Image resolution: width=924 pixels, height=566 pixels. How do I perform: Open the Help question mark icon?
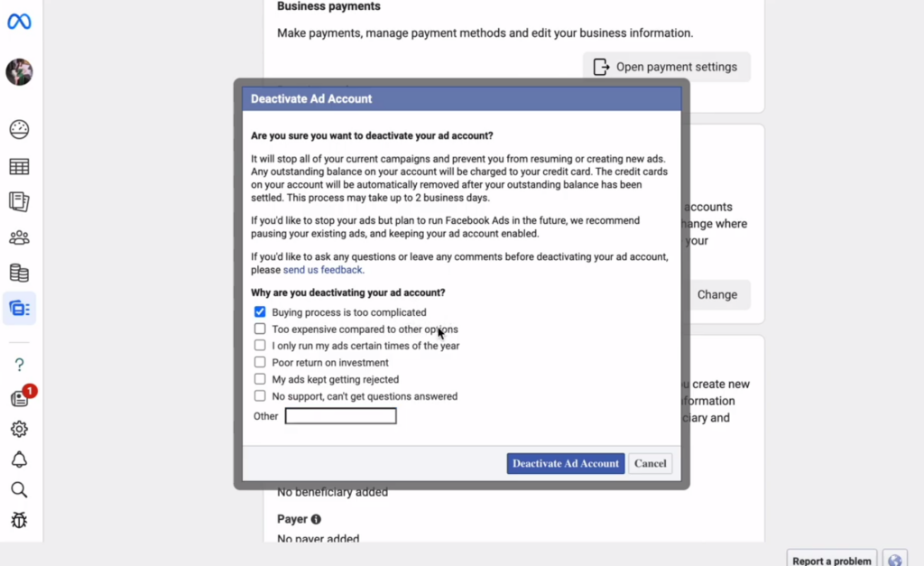click(x=19, y=364)
